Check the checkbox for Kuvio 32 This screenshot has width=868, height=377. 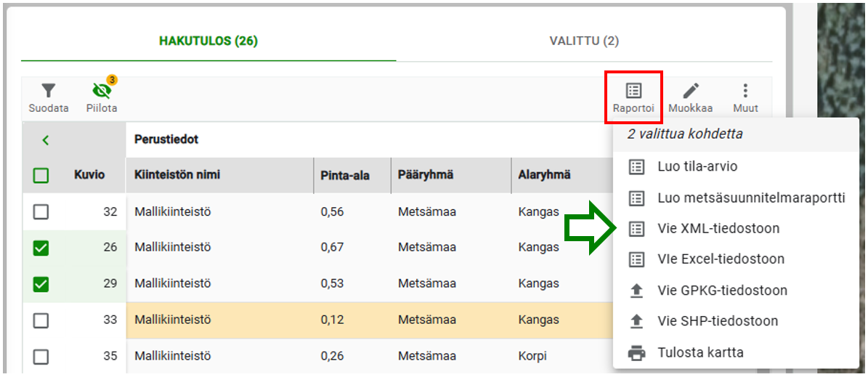pos(41,211)
